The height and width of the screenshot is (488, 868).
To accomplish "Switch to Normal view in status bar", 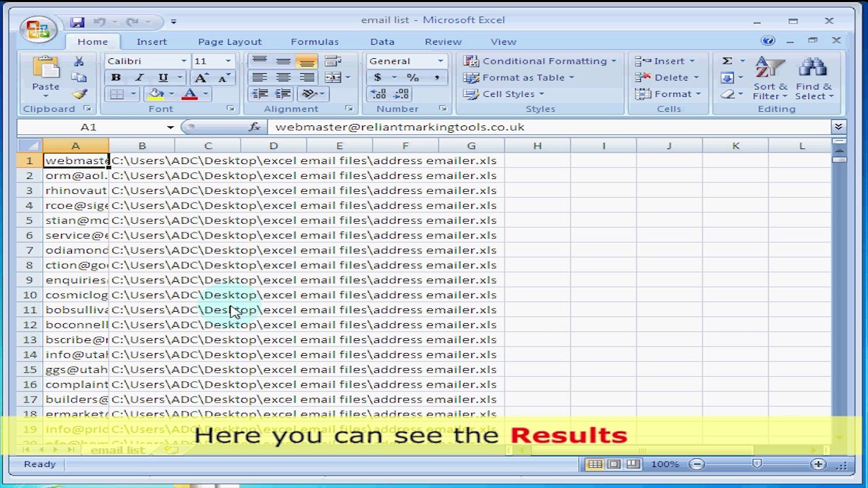I will (595, 464).
